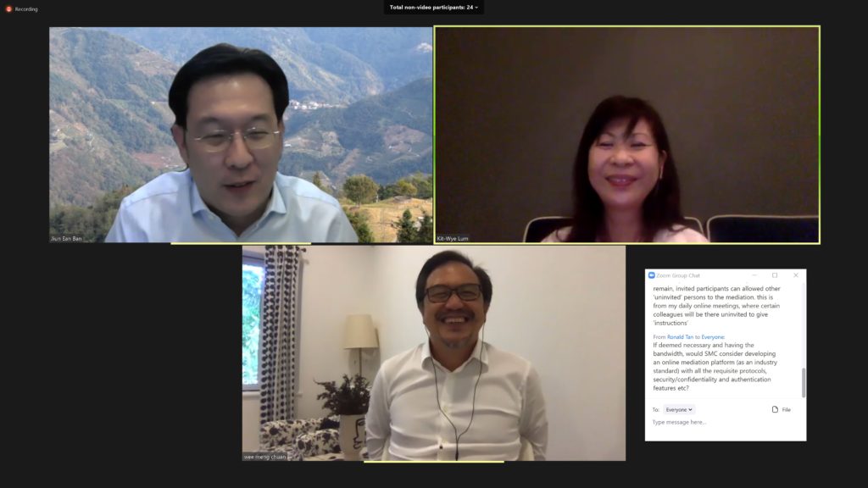Click the chat scrollbar thumb
This screenshot has height=488, width=868.
(804, 382)
